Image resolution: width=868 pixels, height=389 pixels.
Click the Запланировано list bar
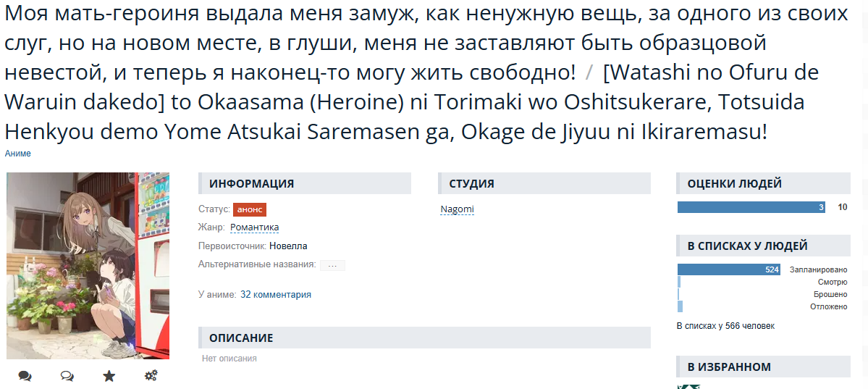coord(728,269)
